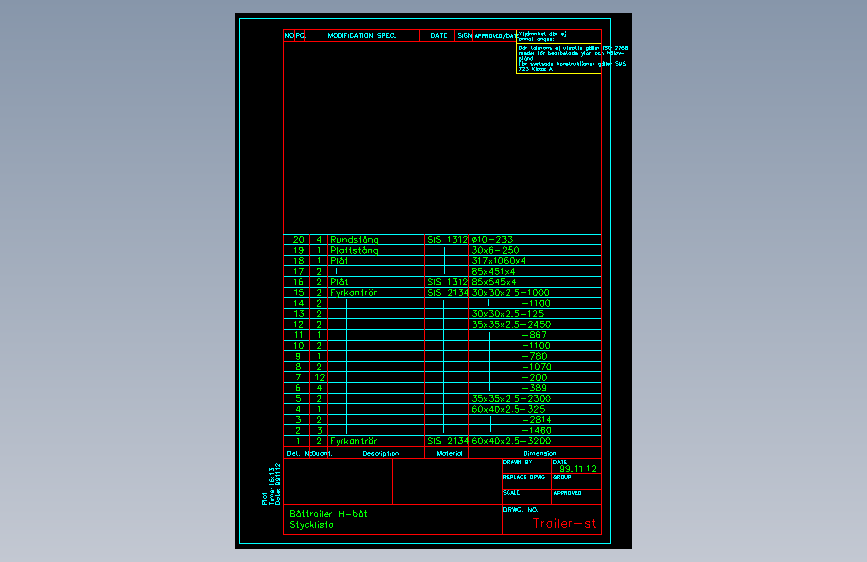Click dimension '35x35x2.5-2450'

click(x=511, y=324)
